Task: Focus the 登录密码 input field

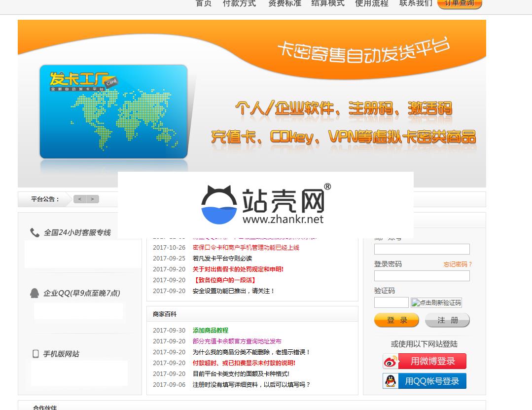Action: click(422, 276)
